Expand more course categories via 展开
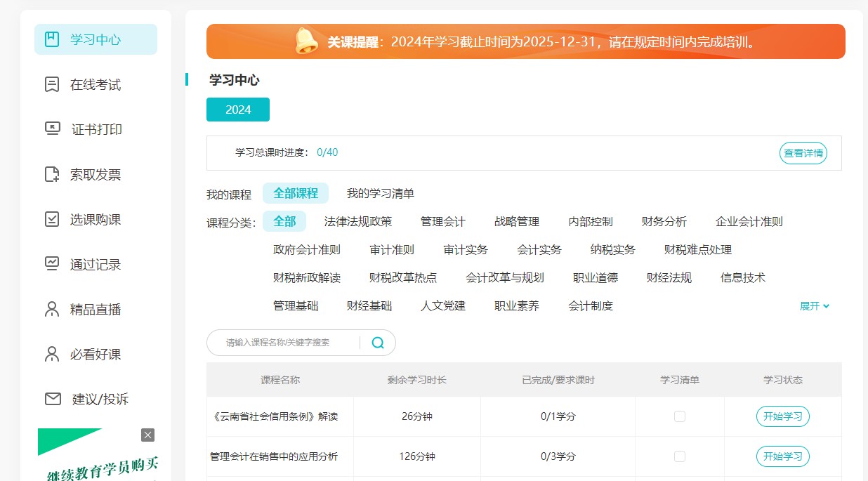This screenshot has width=868, height=481. pyautogui.click(x=814, y=305)
